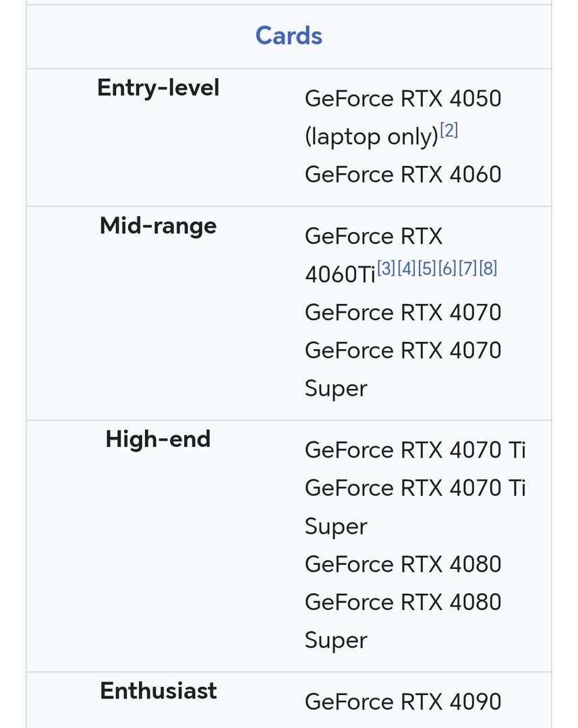Select the last Super word in High-end row
Image resolution: width=578 pixels, height=728 pixels.
336,640
